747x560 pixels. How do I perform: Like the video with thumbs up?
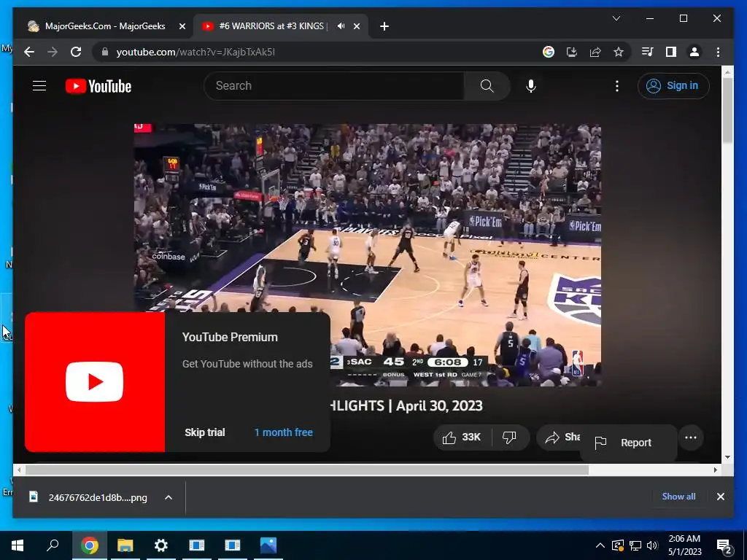[x=462, y=437]
